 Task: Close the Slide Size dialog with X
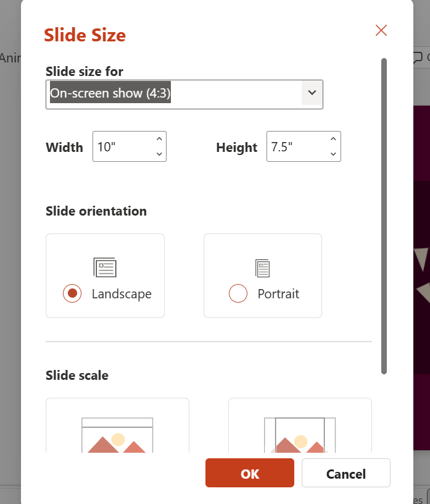pos(381,30)
